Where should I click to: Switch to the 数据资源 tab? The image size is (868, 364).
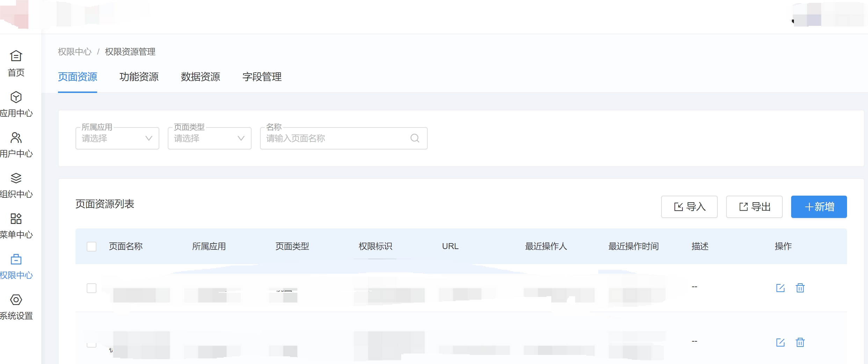[x=201, y=77]
